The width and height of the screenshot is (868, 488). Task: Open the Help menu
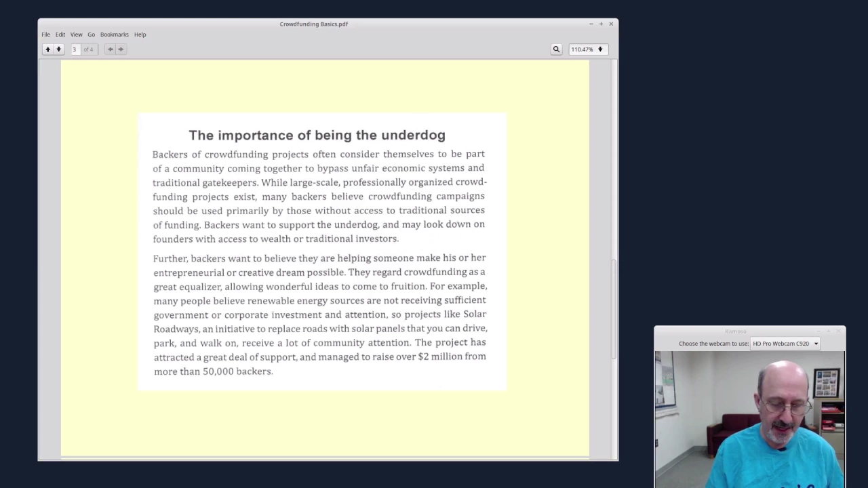tap(140, 35)
